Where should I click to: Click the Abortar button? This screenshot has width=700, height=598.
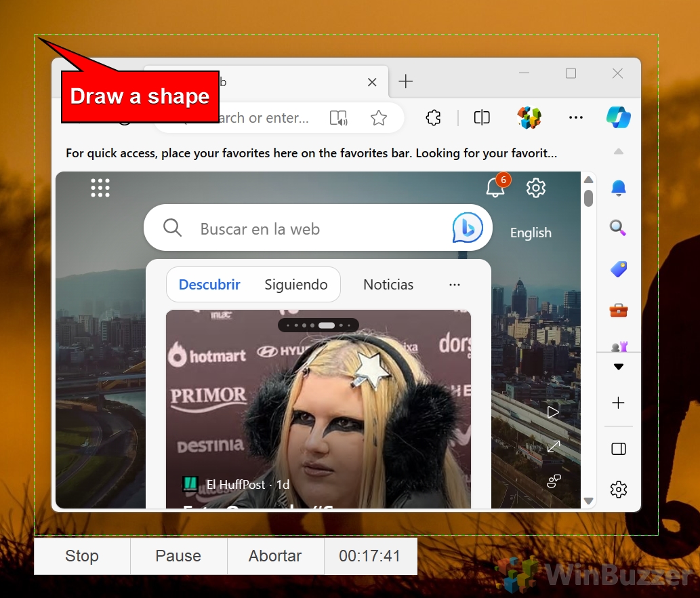tap(275, 556)
